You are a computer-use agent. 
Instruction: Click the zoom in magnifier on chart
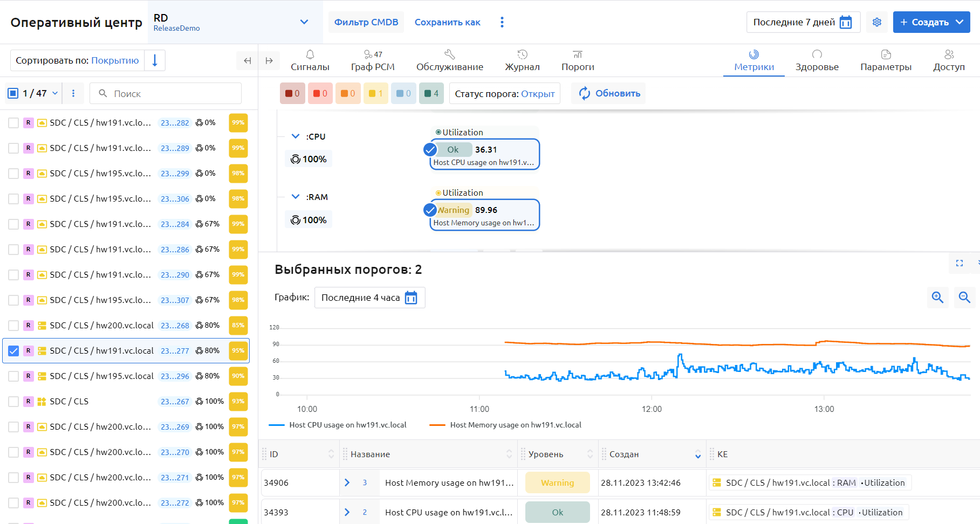(x=937, y=298)
